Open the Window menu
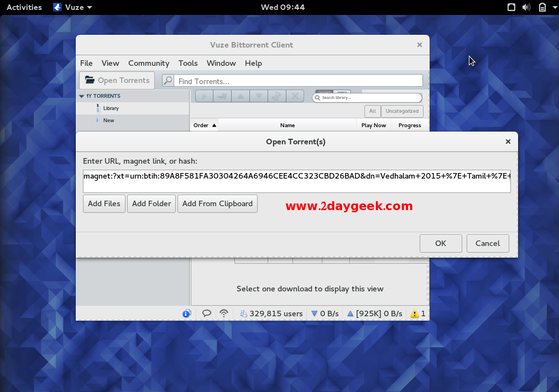This screenshot has width=559, height=392. [x=221, y=63]
